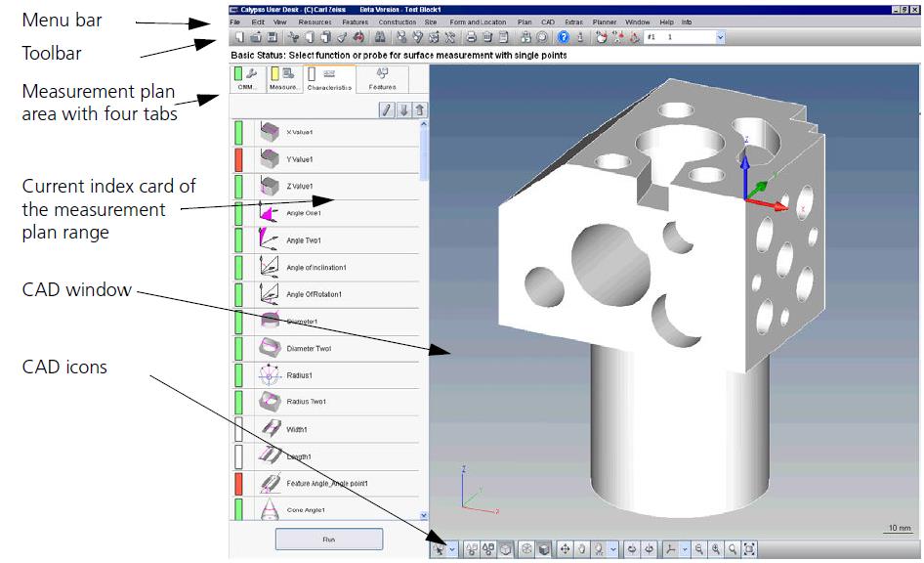Open dropdown beside the rotate hand icon

613,549
